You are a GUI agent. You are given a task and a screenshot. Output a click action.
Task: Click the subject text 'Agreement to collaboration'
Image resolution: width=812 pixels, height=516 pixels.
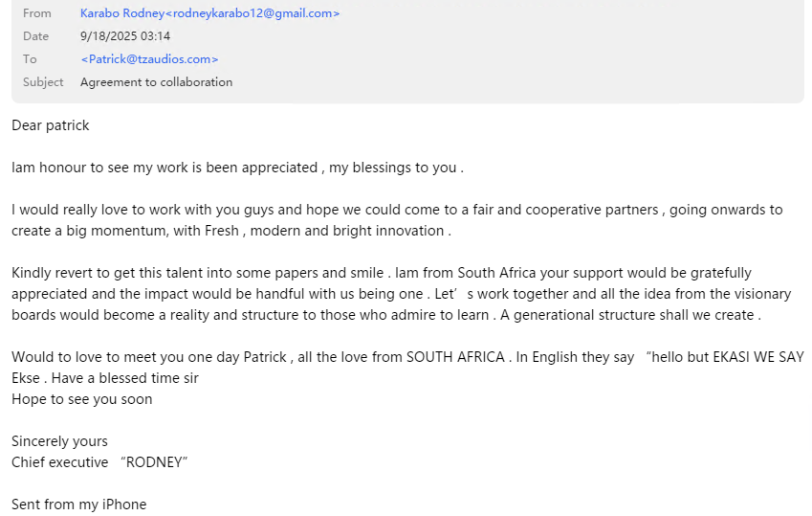(x=156, y=82)
